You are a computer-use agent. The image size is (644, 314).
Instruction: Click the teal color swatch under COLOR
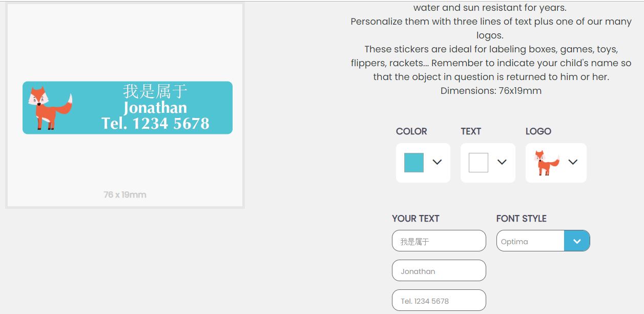(414, 163)
